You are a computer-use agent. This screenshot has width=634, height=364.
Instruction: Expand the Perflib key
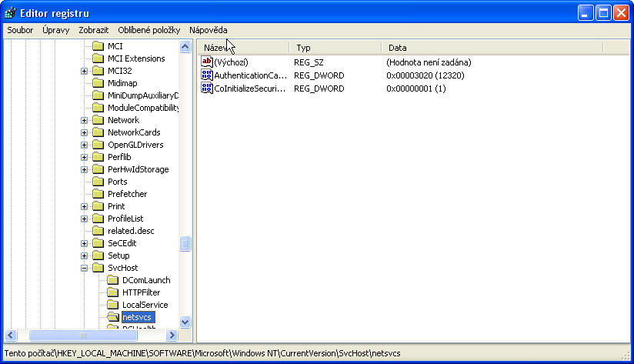coord(84,157)
